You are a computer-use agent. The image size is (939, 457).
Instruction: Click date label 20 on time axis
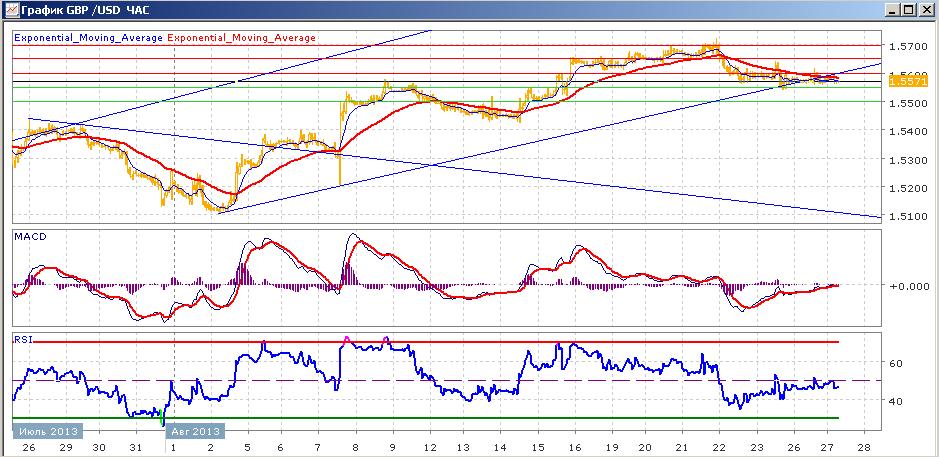[x=645, y=447]
